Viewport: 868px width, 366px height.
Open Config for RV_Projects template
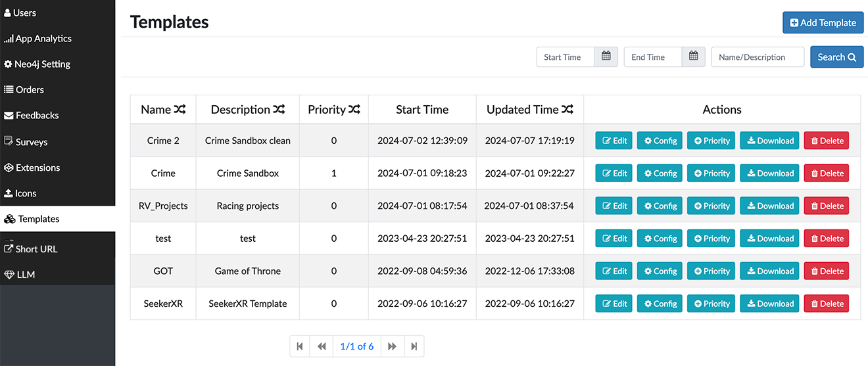(660, 206)
